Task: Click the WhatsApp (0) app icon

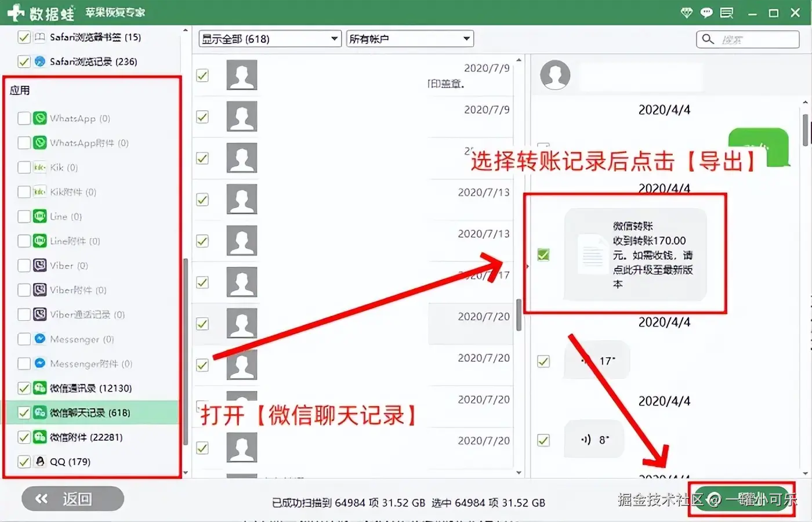Action: 39,118
